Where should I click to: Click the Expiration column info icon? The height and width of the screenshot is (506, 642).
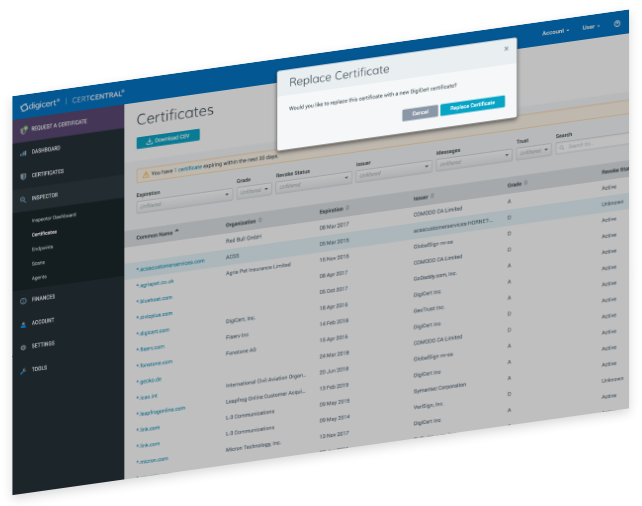tap(347, 208)
